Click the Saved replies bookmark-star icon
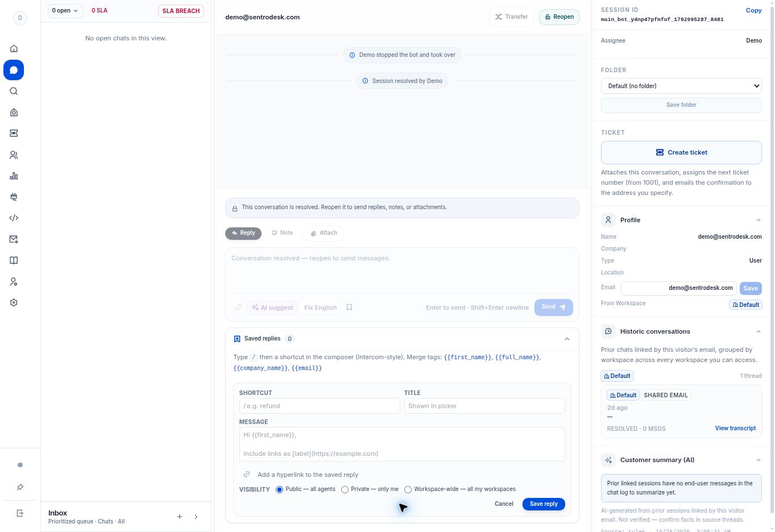 pos(237,339)
